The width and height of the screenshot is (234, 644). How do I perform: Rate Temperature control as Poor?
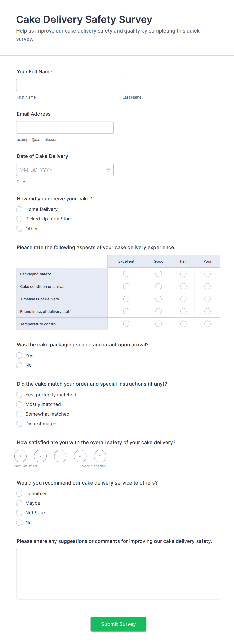click(x=207, y=324)
